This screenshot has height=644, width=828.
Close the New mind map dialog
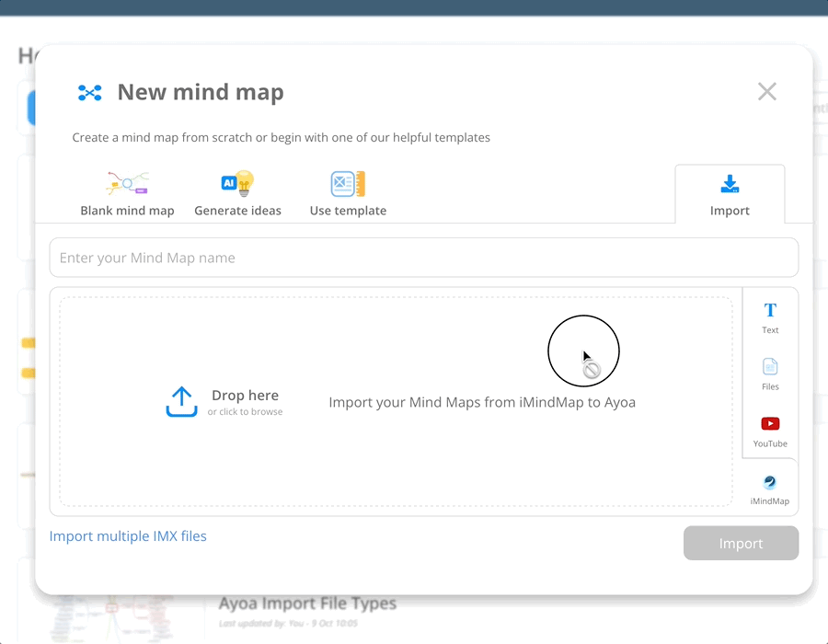click(x=767, y=91)
